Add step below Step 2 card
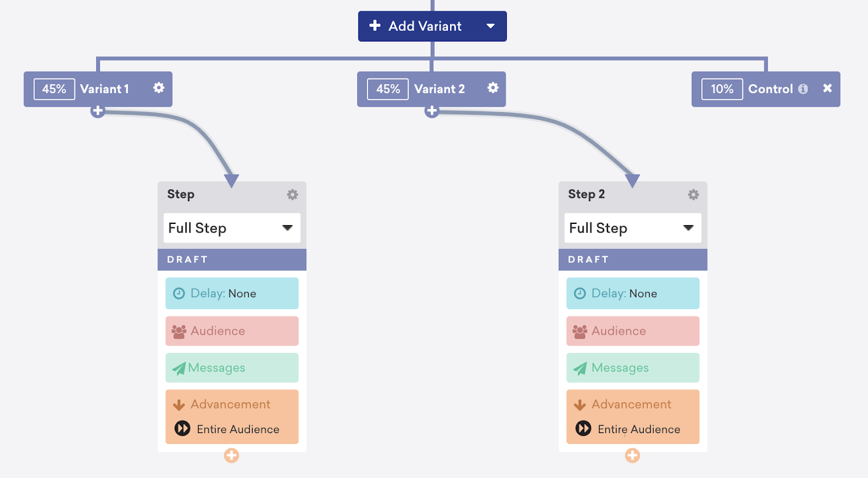Viewport: 868px width, 478px height. click(633, 455)
